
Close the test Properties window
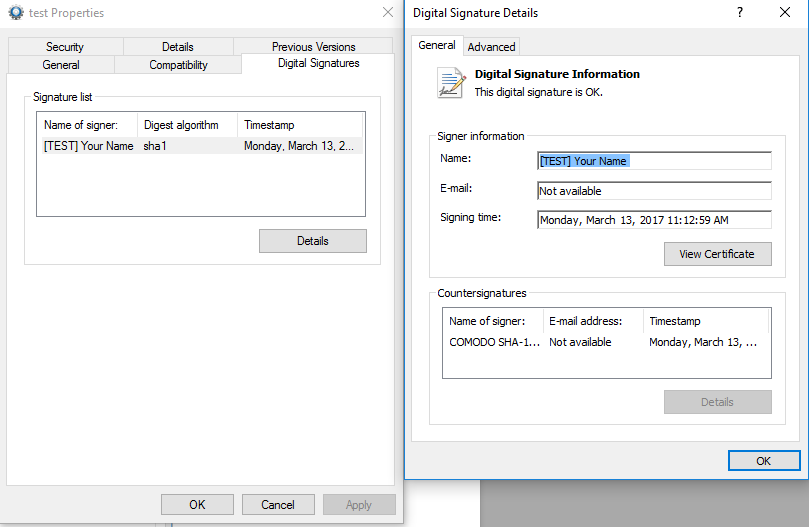388,12
